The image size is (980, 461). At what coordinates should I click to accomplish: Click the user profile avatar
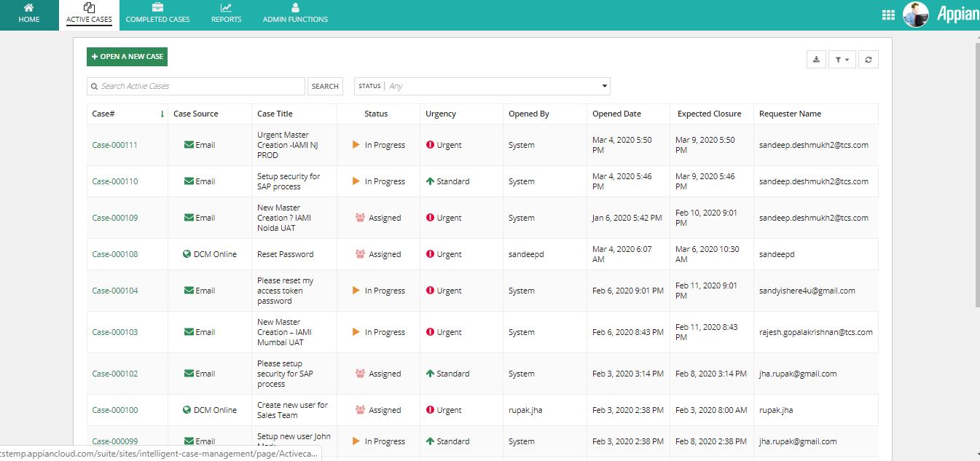(x=915, y=14)
